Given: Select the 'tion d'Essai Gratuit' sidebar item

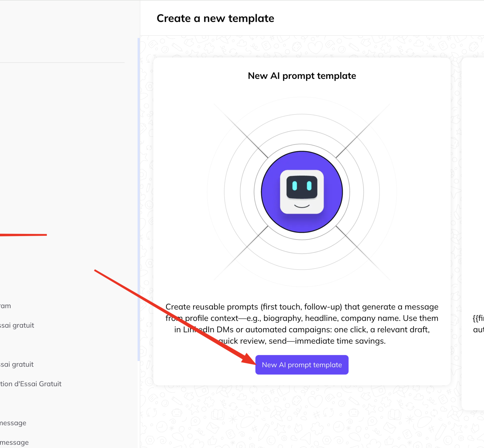Looking at the screenshot, I should point(31,384).
